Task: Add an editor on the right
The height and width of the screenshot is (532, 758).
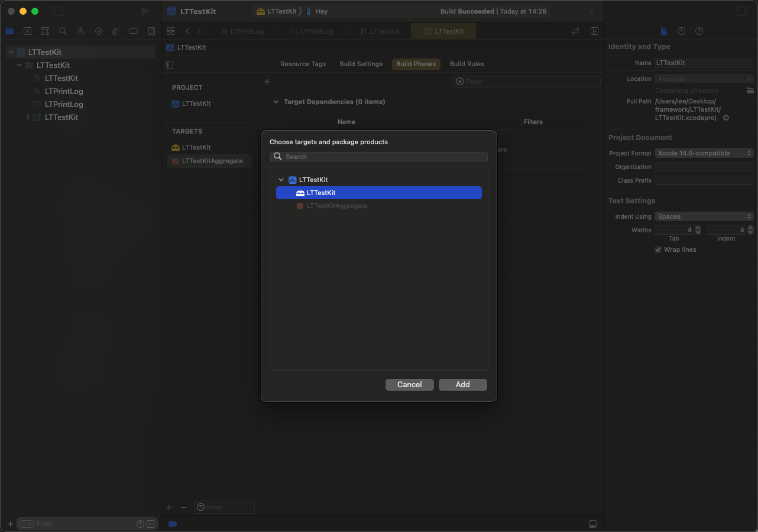Action: pos(594,31)
